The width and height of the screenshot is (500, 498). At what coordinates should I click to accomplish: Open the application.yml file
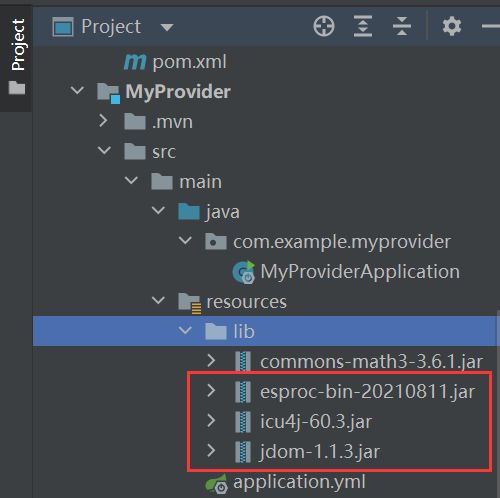point(299,483)
